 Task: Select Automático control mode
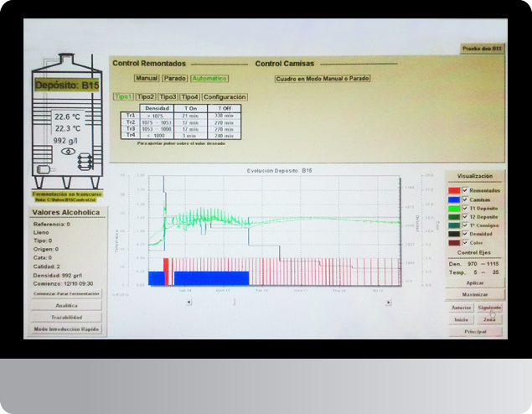(x=209, y=78)
